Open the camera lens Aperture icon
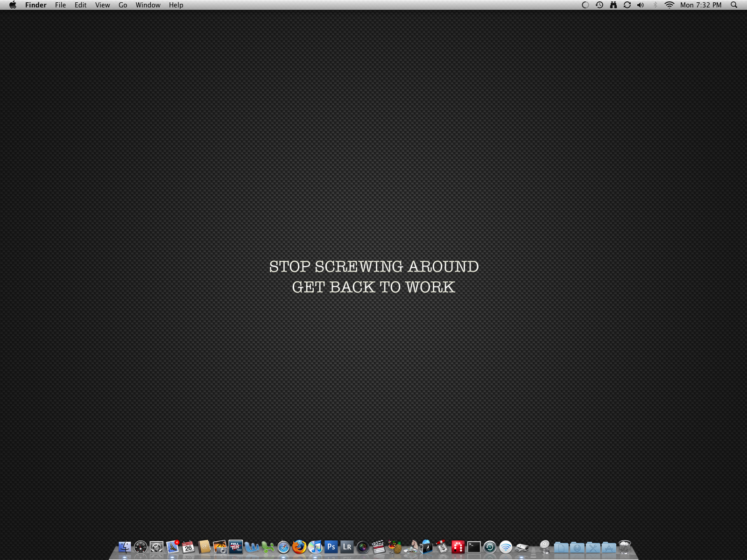 point(363,547)
